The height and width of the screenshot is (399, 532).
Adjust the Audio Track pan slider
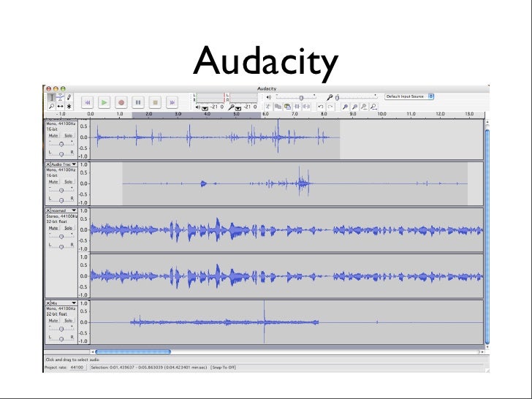coord(61,199)
